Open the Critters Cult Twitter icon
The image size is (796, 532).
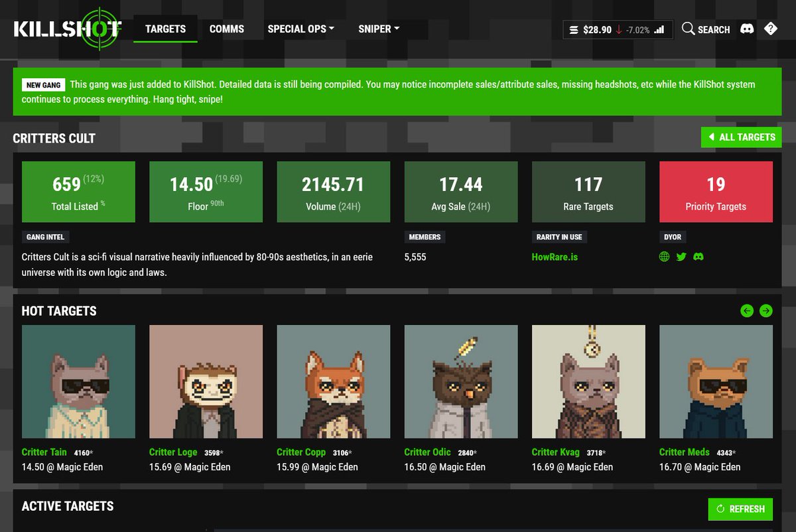click(681, 257)
